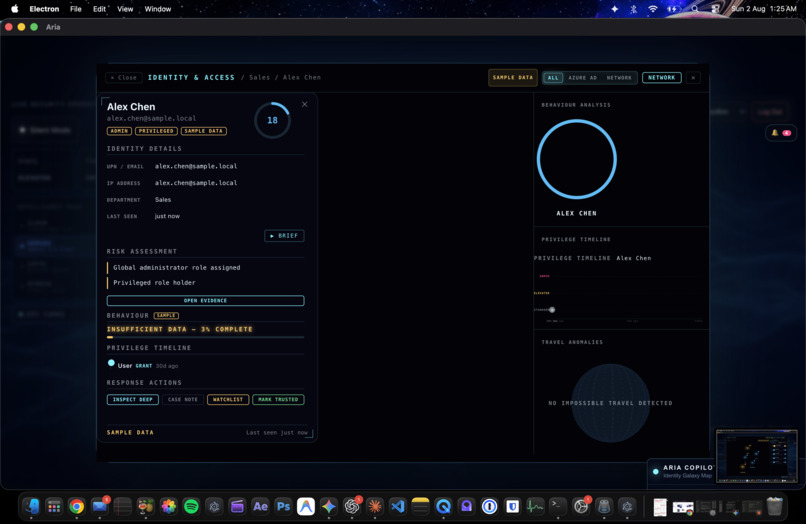Click the OPEN EVIDENCE button
This screenshot has height=524, width=806.
tap(206, 300)
